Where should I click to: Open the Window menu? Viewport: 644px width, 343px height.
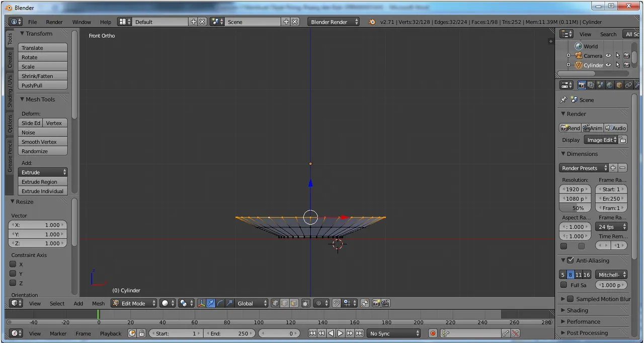coord(82,22)
